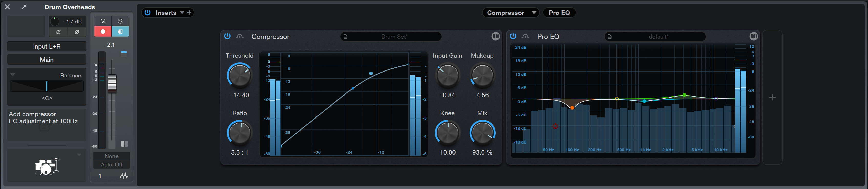Select the cyan EQ band node near 1 kHz

tap(644, 101)
